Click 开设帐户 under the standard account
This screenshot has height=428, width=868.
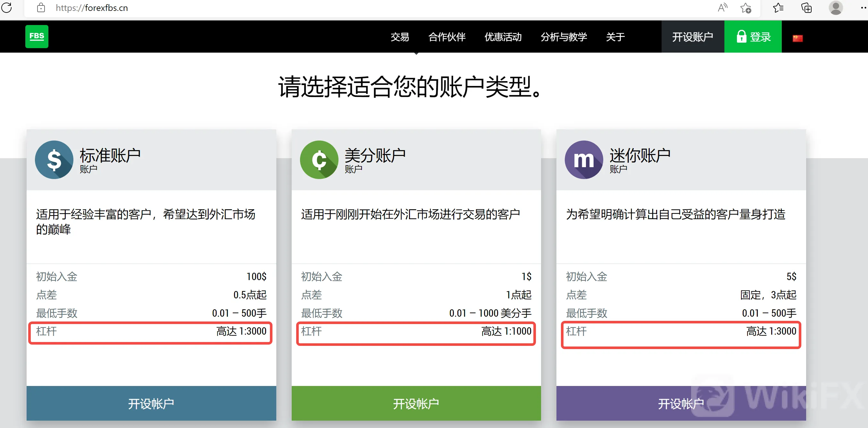[151, 403]
